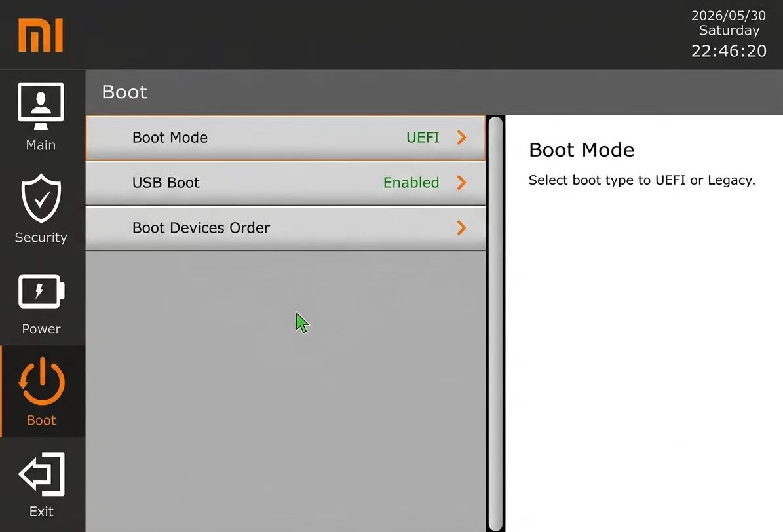Click the Power sidebar label
The height and width of the screenshot is (532, 783).
click(x=41, y=329)
